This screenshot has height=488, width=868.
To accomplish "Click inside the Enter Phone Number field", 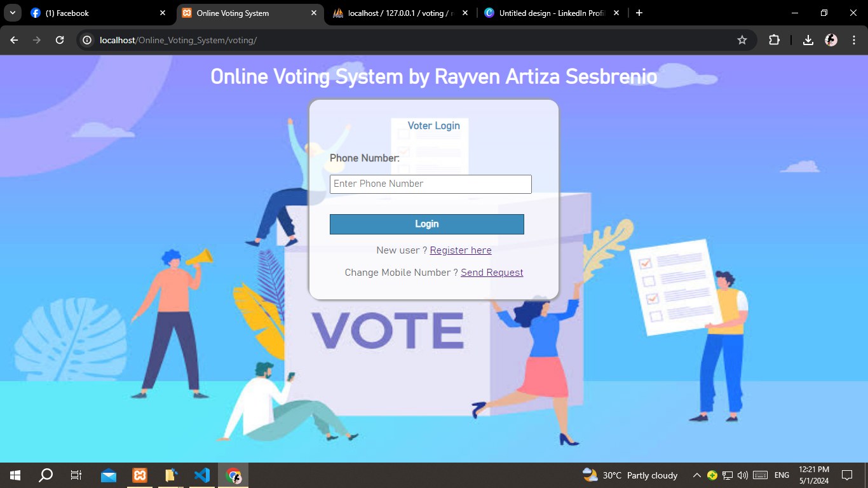I will [x=430, y=184].
